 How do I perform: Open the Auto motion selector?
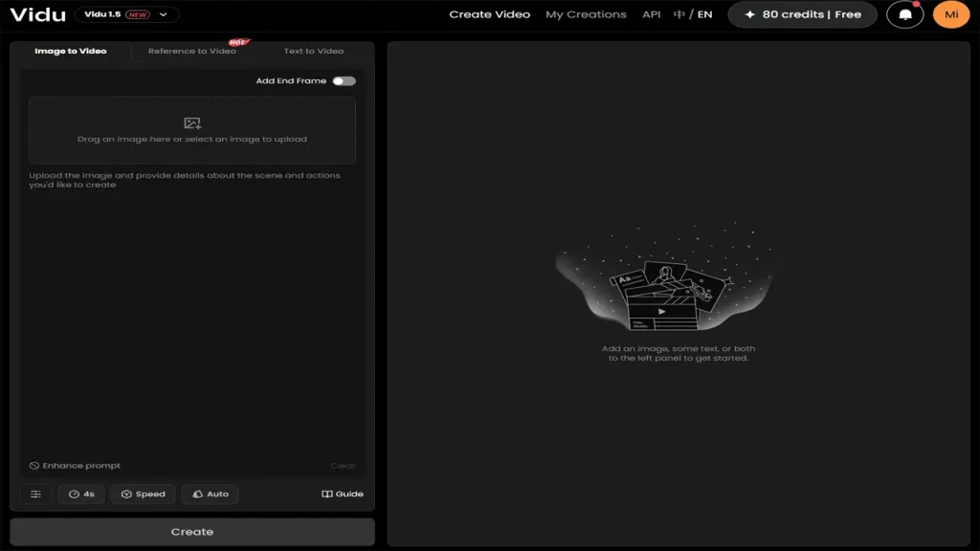pyautogui.click(x=210, y=495)
